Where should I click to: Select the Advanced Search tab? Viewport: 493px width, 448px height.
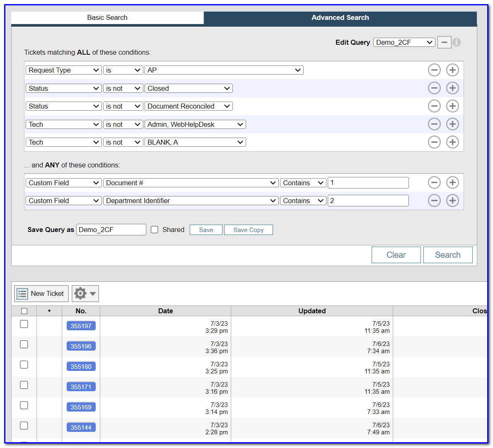coord(340,17)
